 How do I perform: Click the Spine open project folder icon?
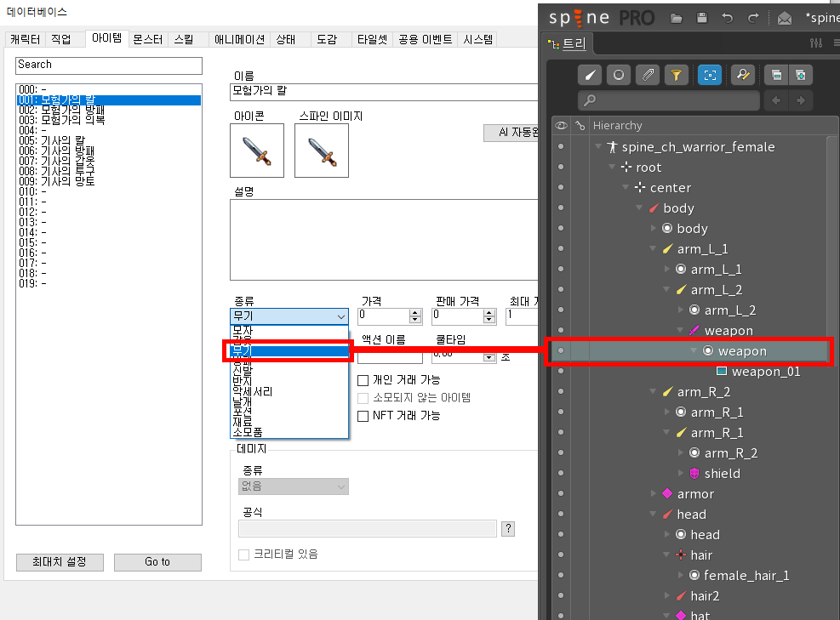pos(677,18)
